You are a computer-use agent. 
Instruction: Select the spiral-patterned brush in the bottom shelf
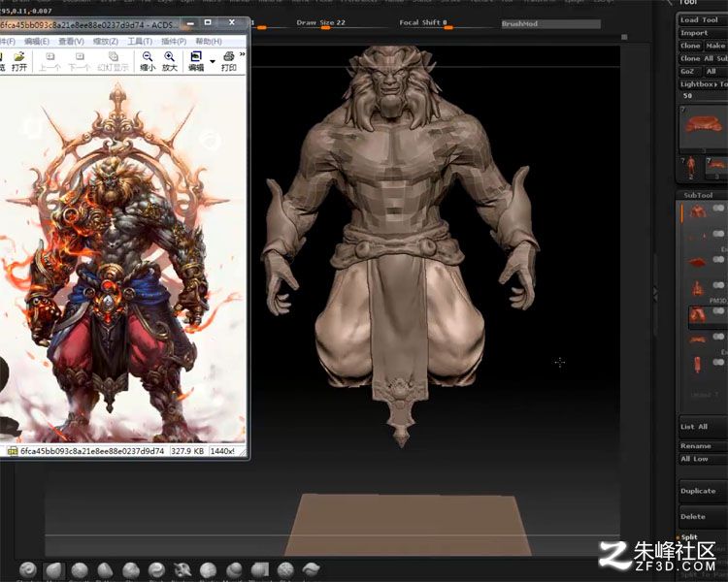tap(28, 570)
